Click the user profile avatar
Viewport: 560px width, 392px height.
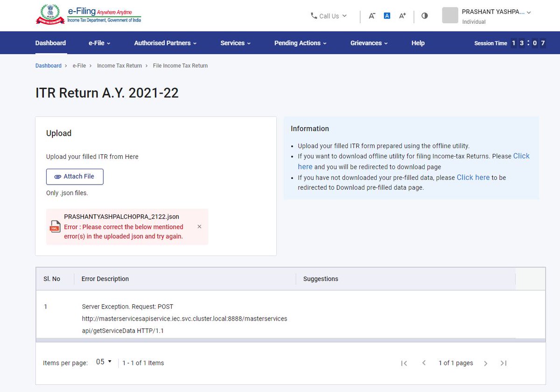pos(450,15)
